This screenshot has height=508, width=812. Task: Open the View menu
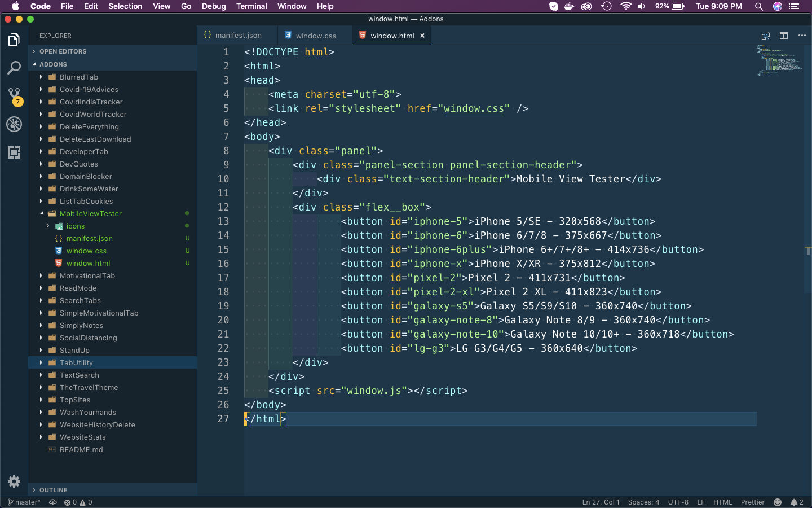pos(161,6)
